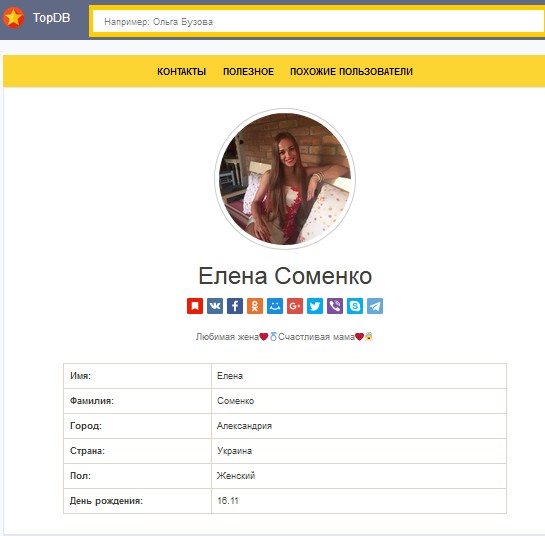
Task: Click the Александрия city value
Action: pos(244,426)
